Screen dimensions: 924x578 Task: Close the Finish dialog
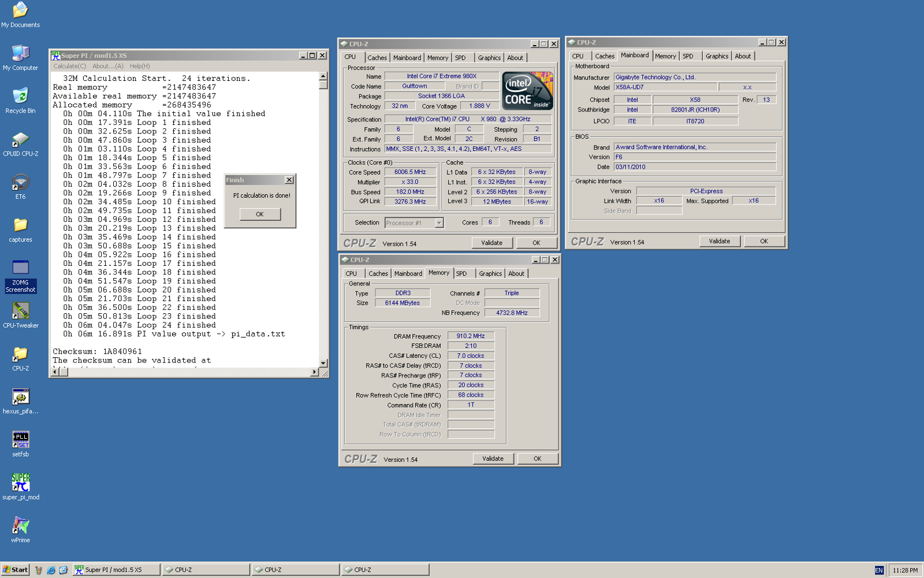click(x=289, y=180)
